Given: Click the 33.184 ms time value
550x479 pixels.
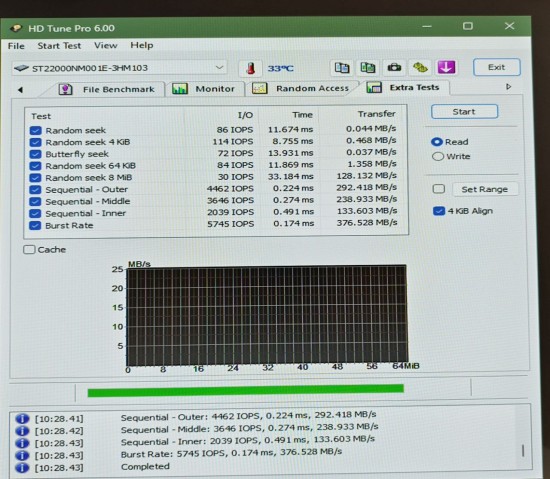Looking at the screenshot, I should coord(290,176).
